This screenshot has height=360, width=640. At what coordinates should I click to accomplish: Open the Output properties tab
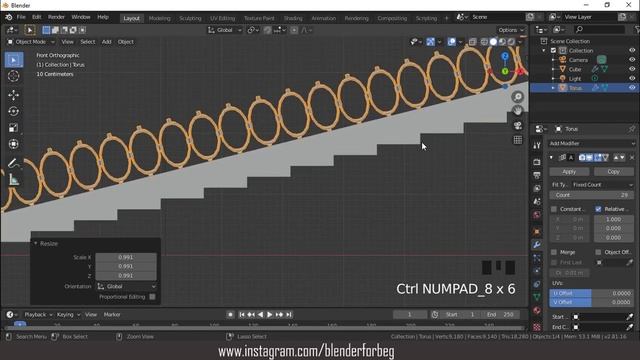[x=537, y=175]
